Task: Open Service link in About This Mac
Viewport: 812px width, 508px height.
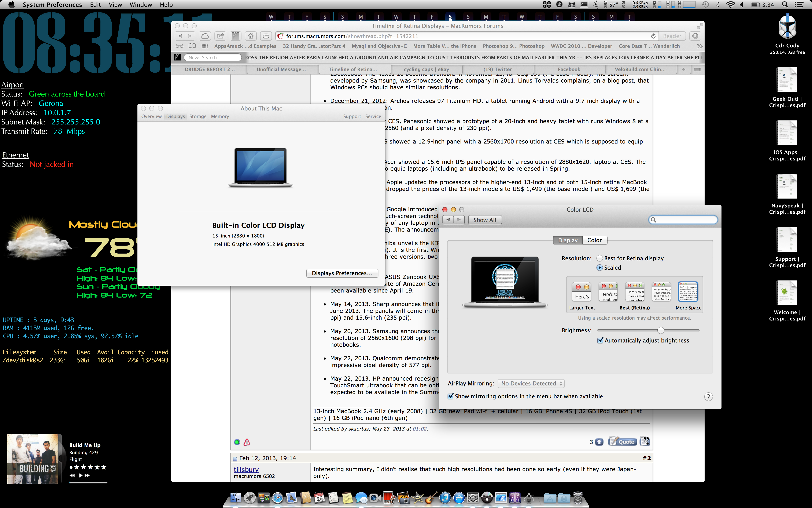Action: (373, 116)
